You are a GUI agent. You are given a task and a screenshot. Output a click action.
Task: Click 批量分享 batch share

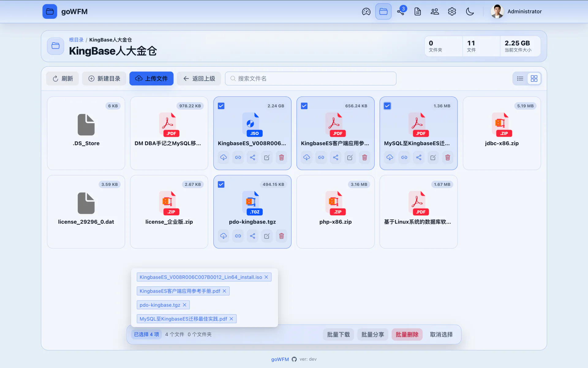pos(373,335)
